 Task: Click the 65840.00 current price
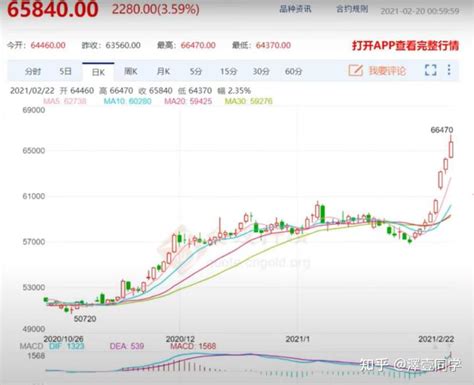click(53, 9)
